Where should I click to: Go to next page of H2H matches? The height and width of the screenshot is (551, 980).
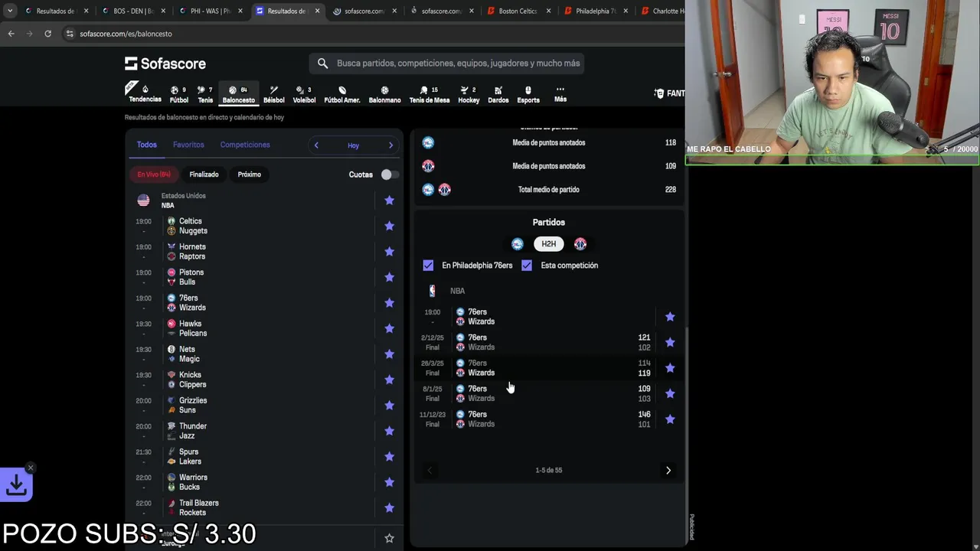pos(668,471)
